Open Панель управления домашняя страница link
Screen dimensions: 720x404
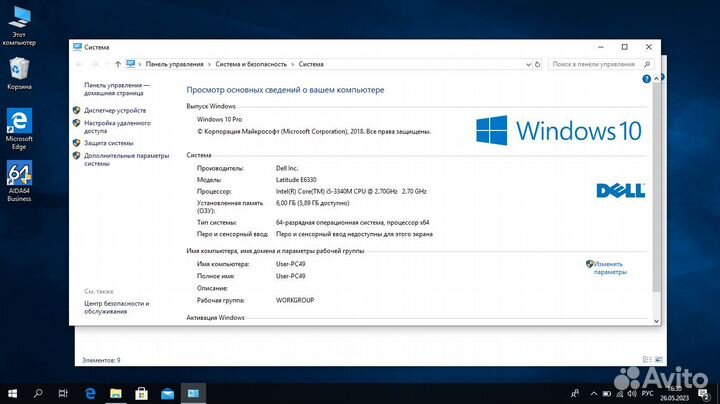point(117,89)
